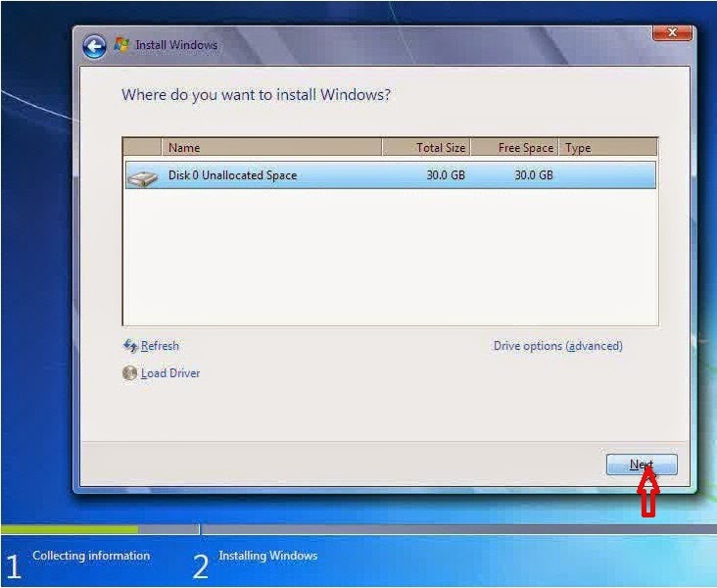The image size is (717, 588).
Task: Click the green setup progress bar
Action: 70,529
